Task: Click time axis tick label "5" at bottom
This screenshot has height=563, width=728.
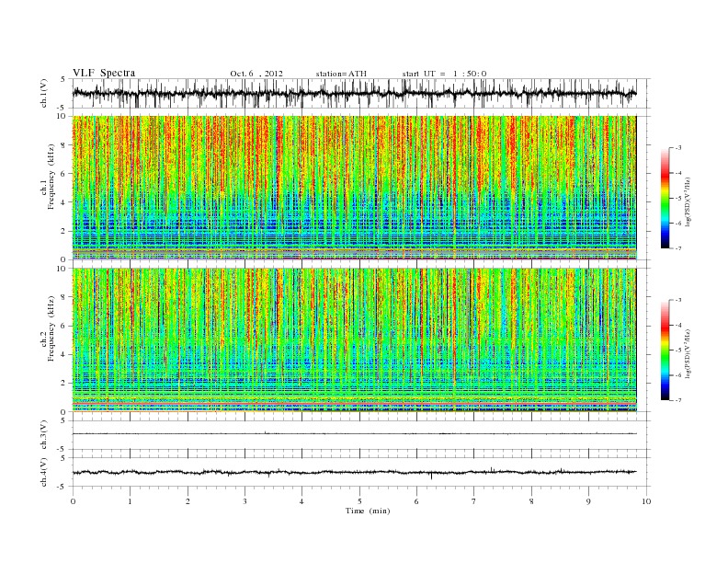Action: [x=359, y=501]
